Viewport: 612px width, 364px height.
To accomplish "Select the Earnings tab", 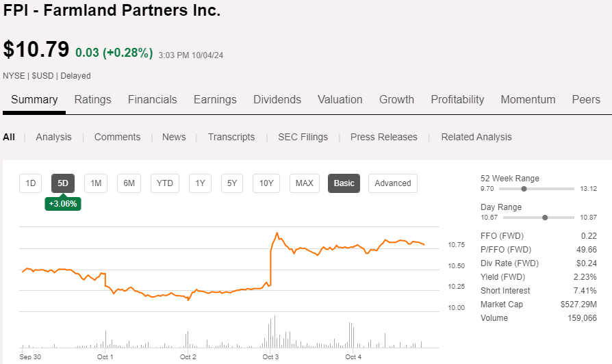I will point(215,99).
